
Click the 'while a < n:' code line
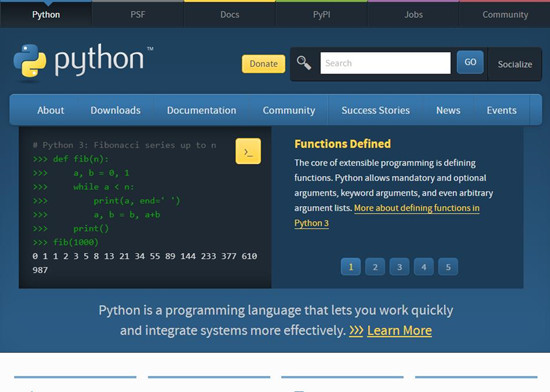tap(83, 187)
